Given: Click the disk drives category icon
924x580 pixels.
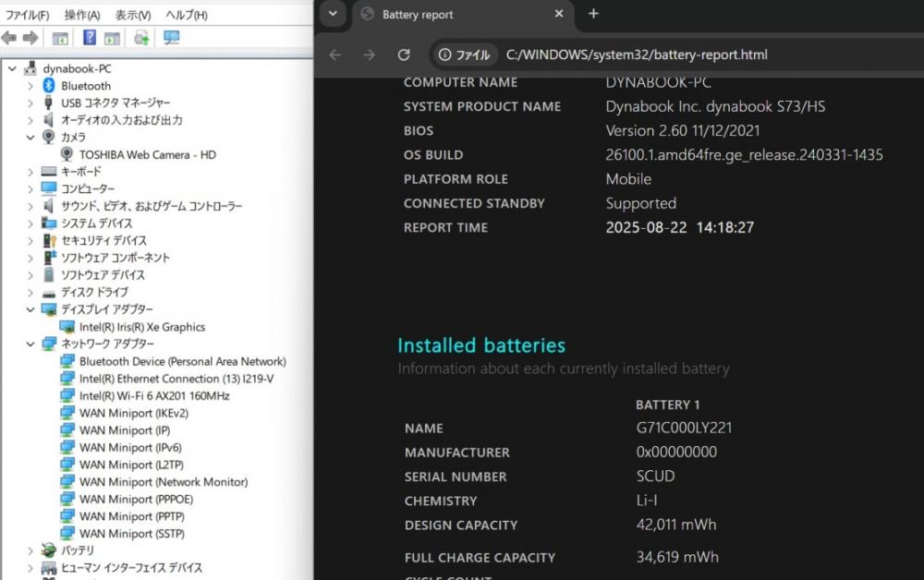Looking at the screenshot, I should (x=49, y=293).
